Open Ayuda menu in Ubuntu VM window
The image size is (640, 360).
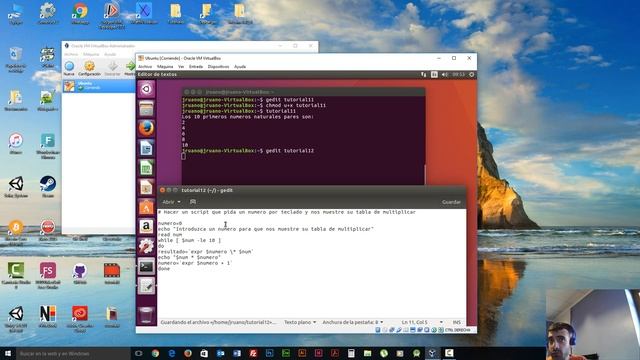click(x=240, y=67)
